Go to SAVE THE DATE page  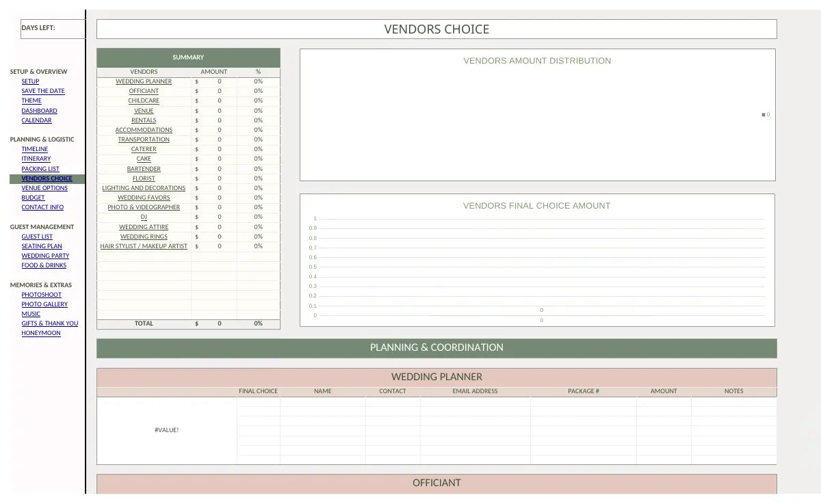(43, 91)
